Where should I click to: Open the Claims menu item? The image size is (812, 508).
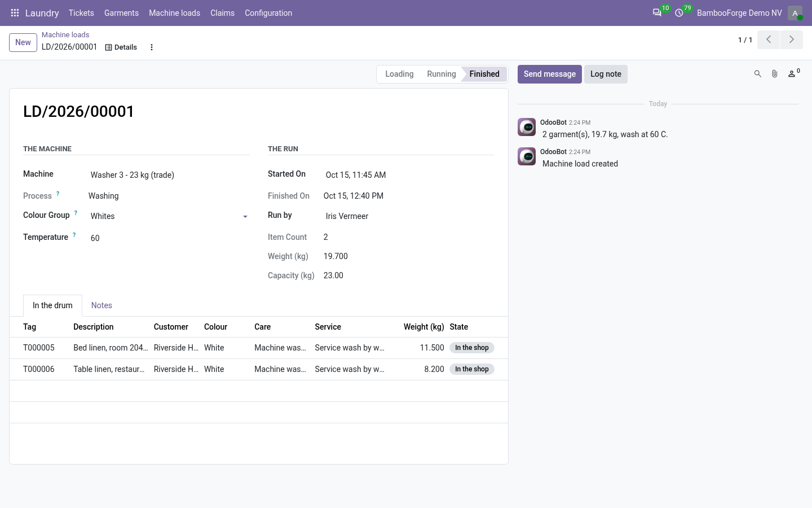pyautogui.click(x=222, y=13)
